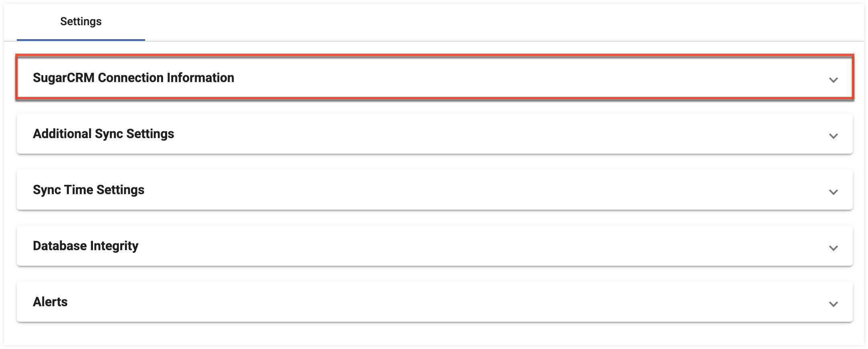Image resolution: width=868 pixels, height=349 pixels.
Task: Click the blank area below the Alerts panel
Action: pos(434,333)
